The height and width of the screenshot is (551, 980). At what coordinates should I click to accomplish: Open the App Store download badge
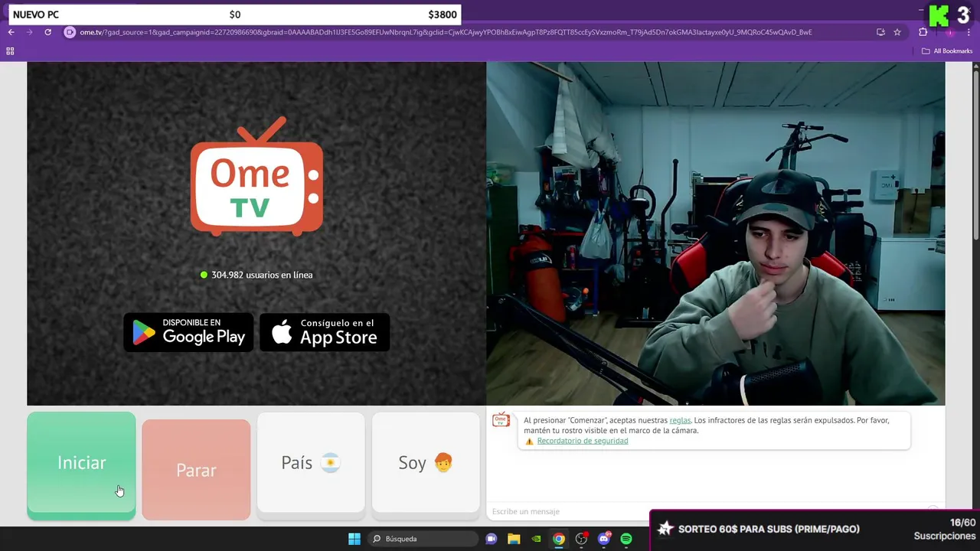tap(325, 332)
